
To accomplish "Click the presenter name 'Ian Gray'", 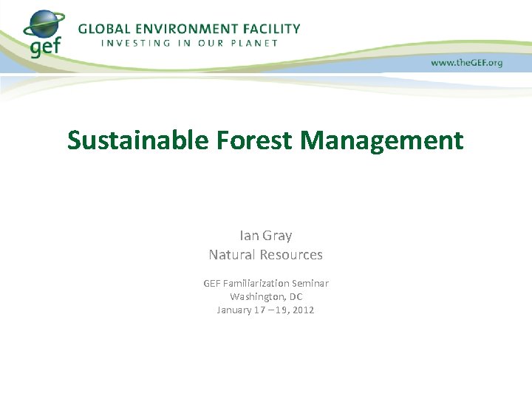I will pos(266,236).
